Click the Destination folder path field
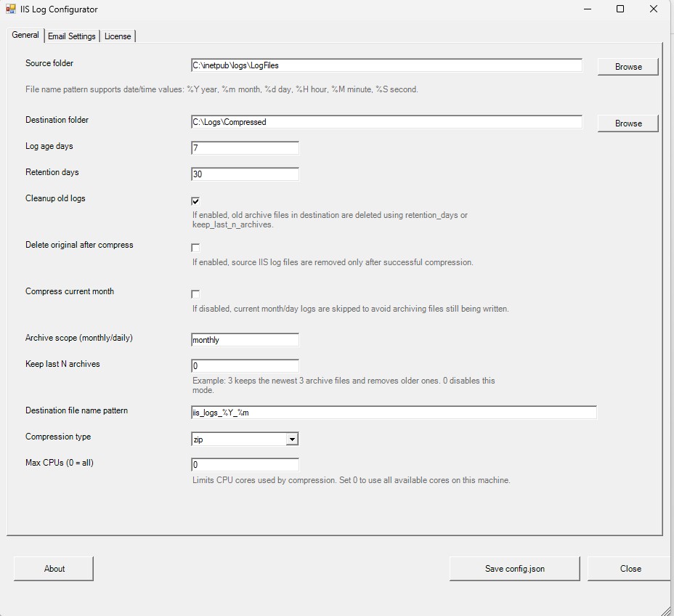 click(x=386, y=122)
